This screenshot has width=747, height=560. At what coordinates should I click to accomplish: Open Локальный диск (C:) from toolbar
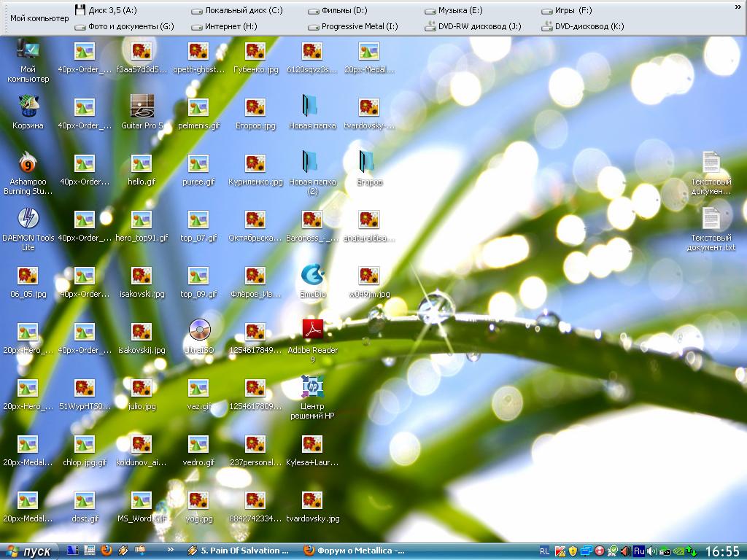point(237,11)
